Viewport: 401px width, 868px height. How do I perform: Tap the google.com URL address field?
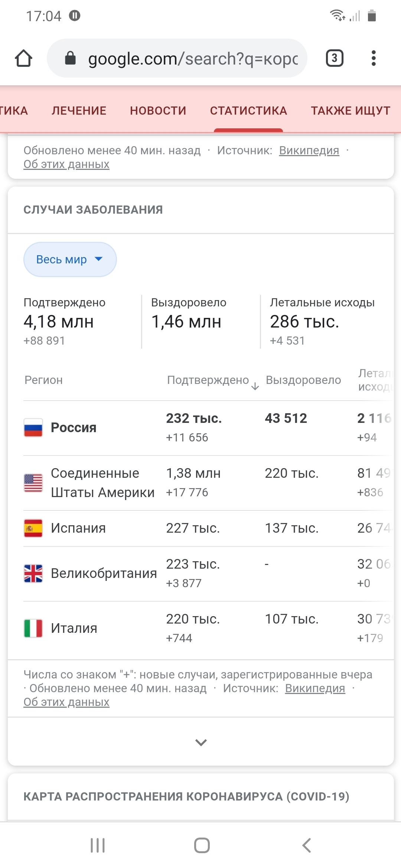[x=193, y=59]
